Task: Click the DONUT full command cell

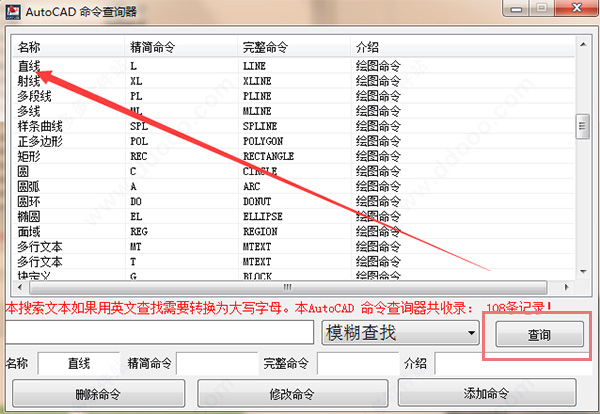Action: pos(257,201)
